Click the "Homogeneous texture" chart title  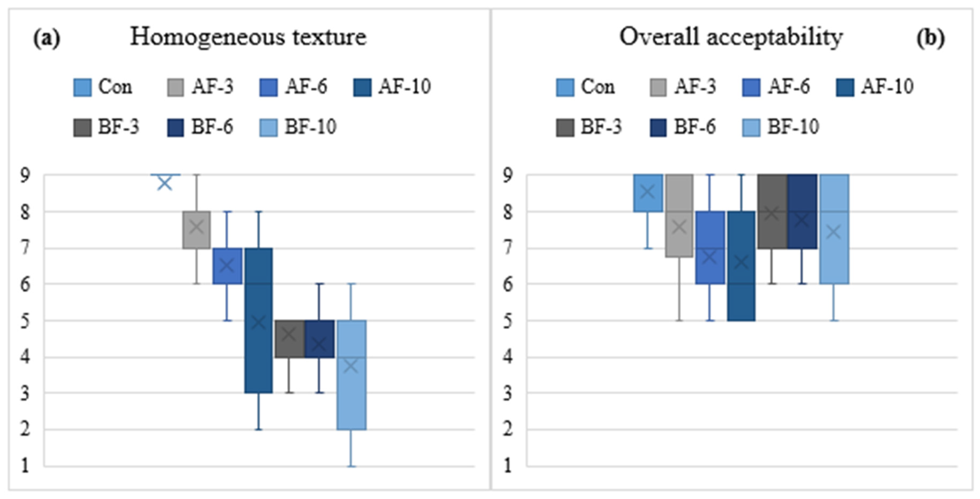[x=248, y=37]
